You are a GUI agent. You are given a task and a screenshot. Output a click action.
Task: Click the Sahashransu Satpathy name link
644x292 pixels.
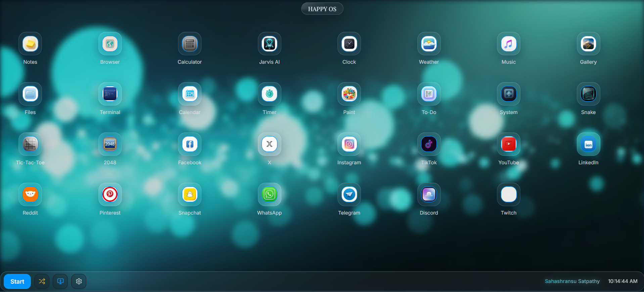coord(572,281)
